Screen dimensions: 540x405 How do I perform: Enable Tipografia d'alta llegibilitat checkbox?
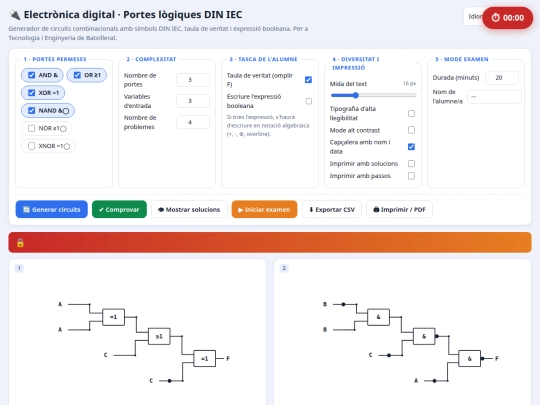pyautogui.click(x=411, y=113)
